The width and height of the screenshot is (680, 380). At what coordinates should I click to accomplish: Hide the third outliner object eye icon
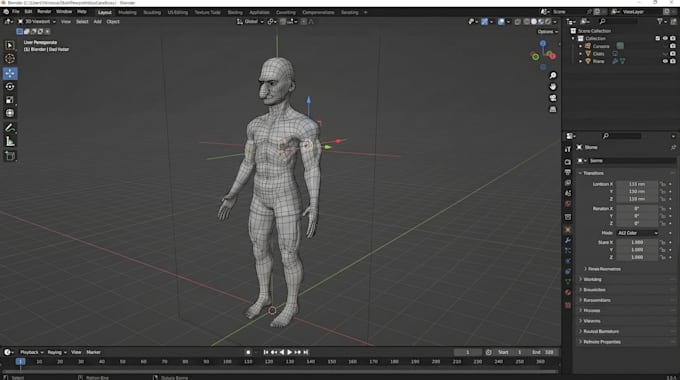pos(665,61)
